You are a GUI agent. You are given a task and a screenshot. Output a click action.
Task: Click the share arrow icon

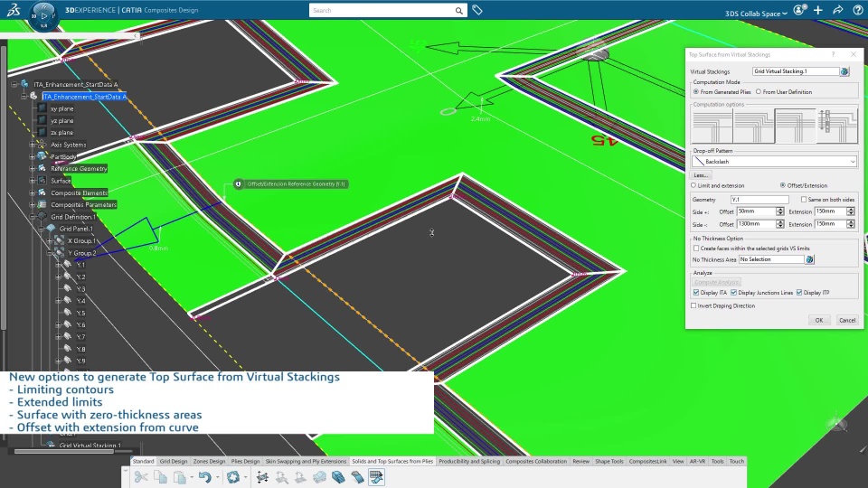pos(838,10)
